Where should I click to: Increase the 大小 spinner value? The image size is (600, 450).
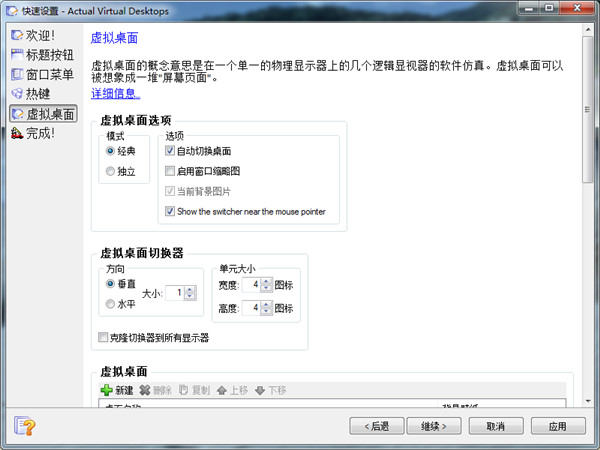click(x=190, y=289)
